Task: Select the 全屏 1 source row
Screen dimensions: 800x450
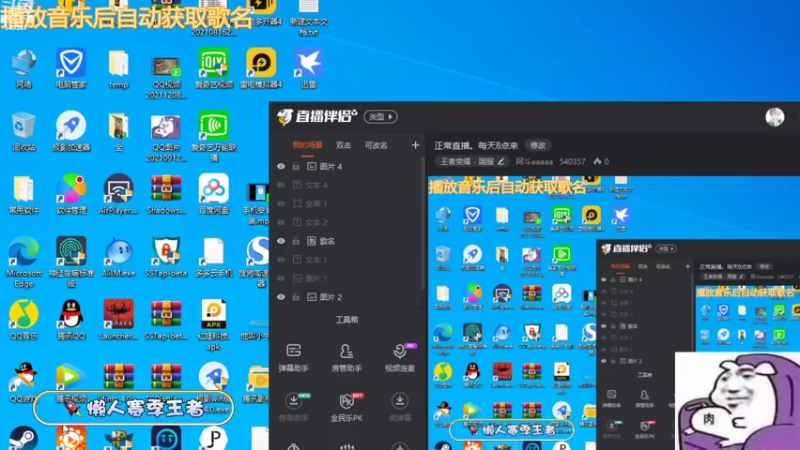Action: point(348,204)
